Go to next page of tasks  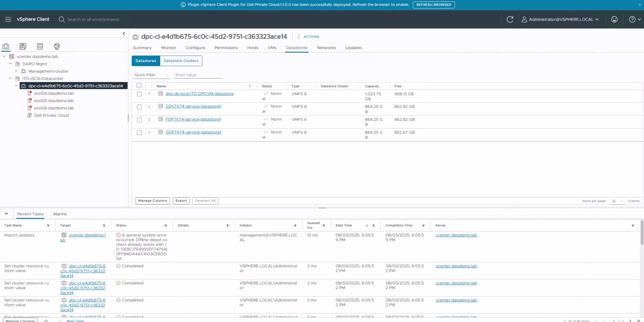pos(630,321)
